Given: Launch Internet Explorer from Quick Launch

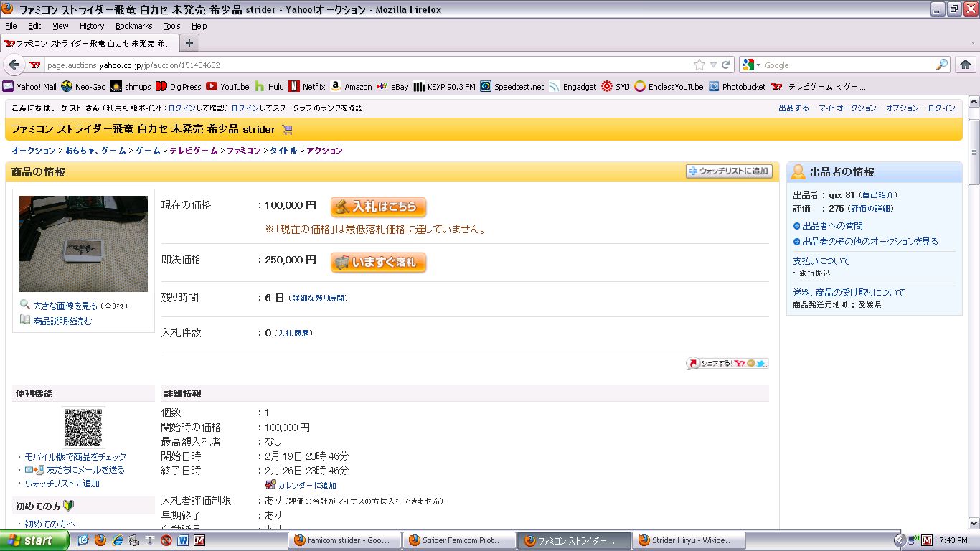Looking at the screenshot, I should tap(117, 540).
